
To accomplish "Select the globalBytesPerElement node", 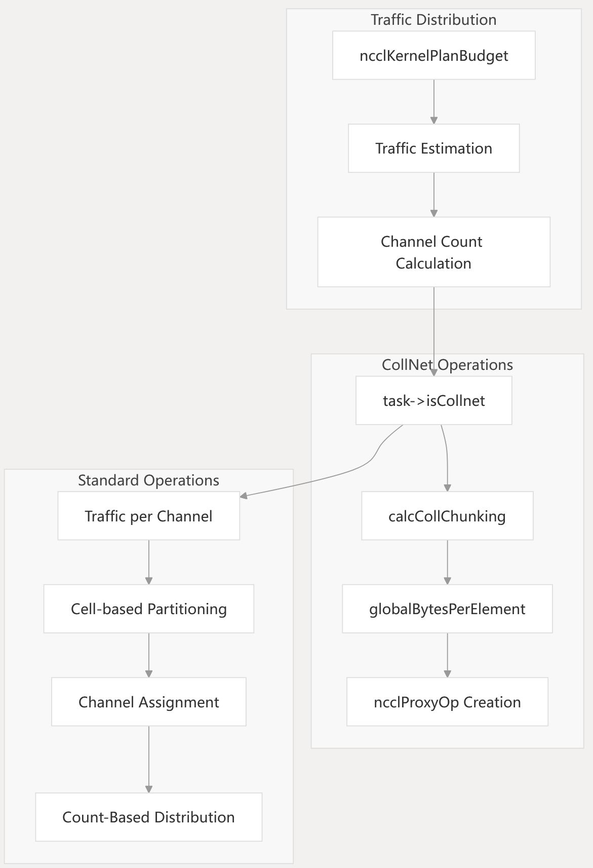I will click(x=447, y=609).
